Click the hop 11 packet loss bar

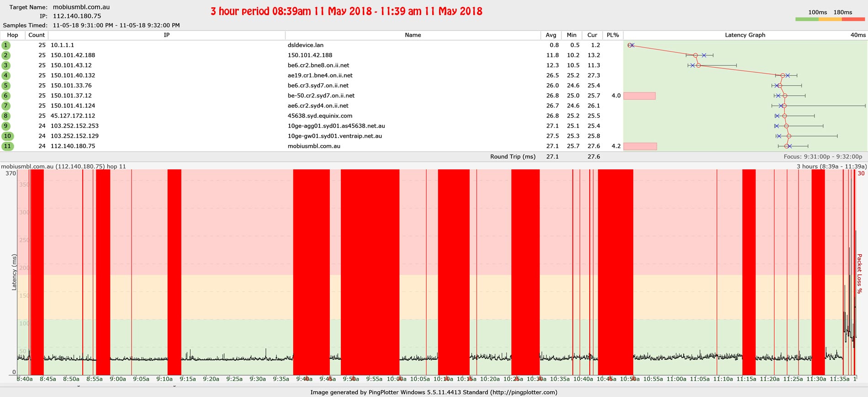[x=640, y=146]
